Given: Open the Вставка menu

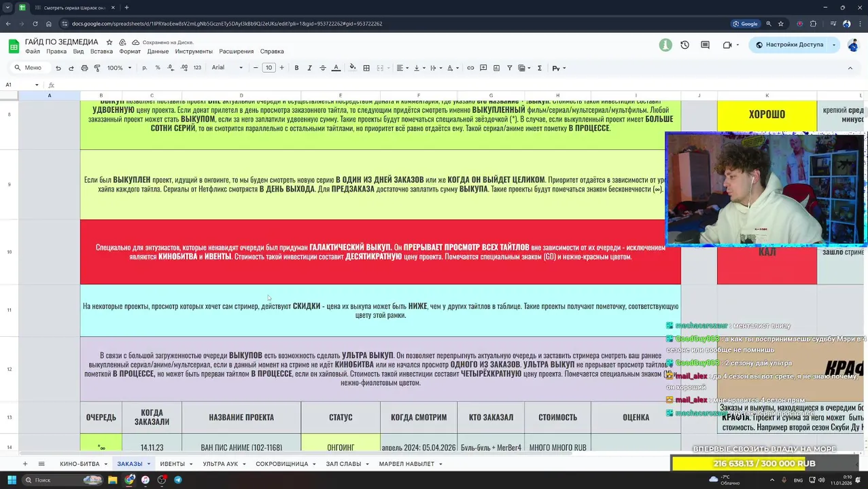Looking at the screenshot, I should click(101, 52).
